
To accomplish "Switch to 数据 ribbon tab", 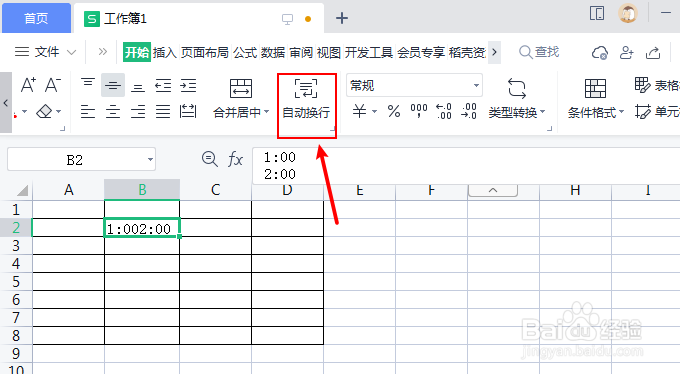I will tap(273, 52).
